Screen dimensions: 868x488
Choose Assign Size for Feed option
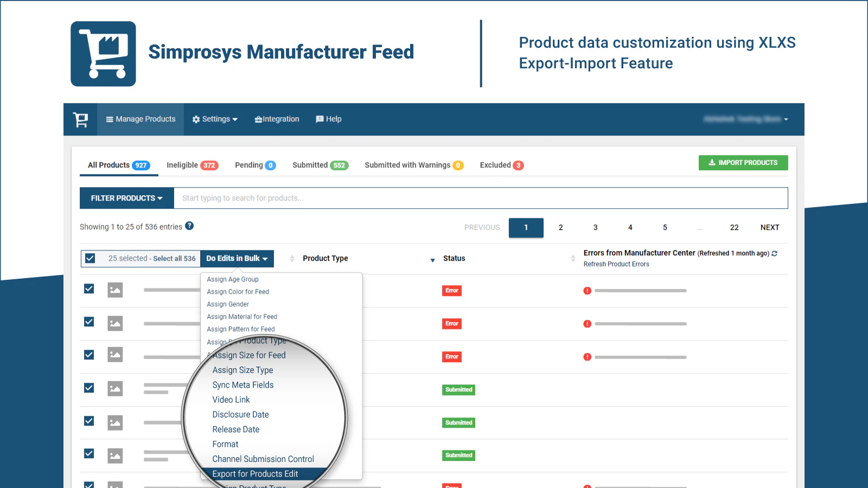(249, 355)
